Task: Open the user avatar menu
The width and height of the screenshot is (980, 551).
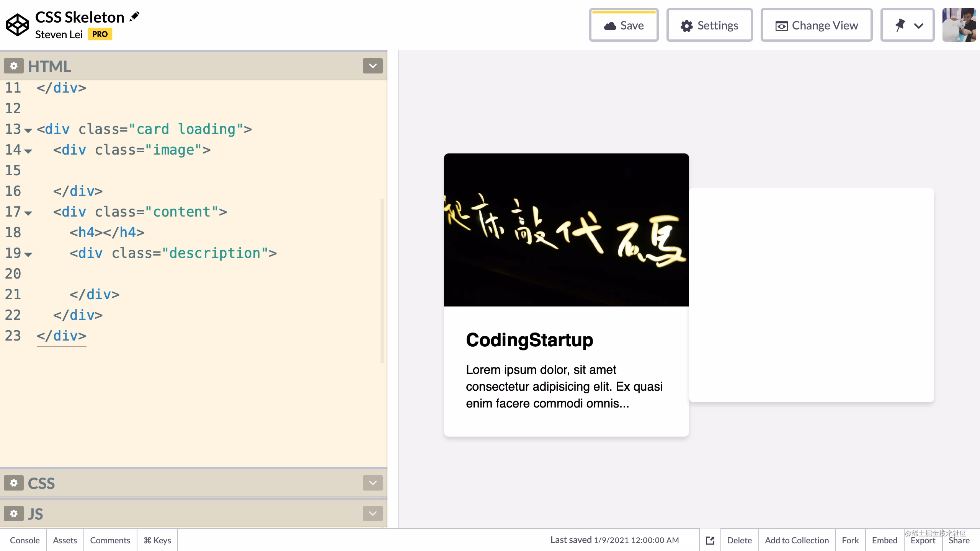Action: pos(959,25)
